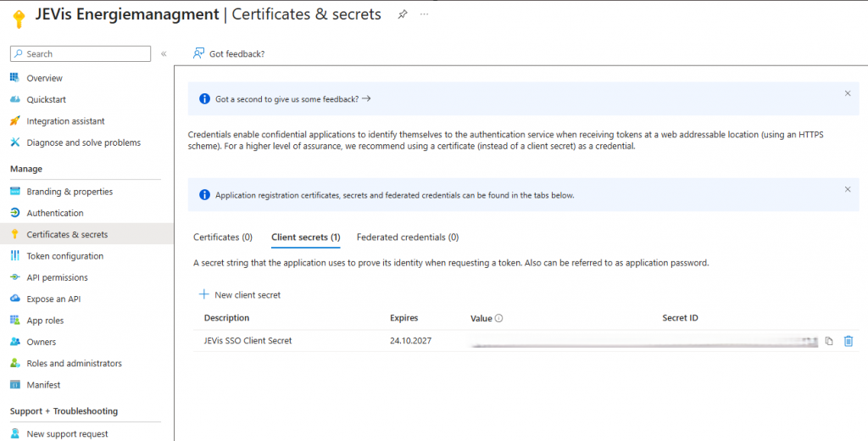Open Overview in the sidebar
Image resolution: width=868 pixels, height=441 pixels.
tap(44, 78)
